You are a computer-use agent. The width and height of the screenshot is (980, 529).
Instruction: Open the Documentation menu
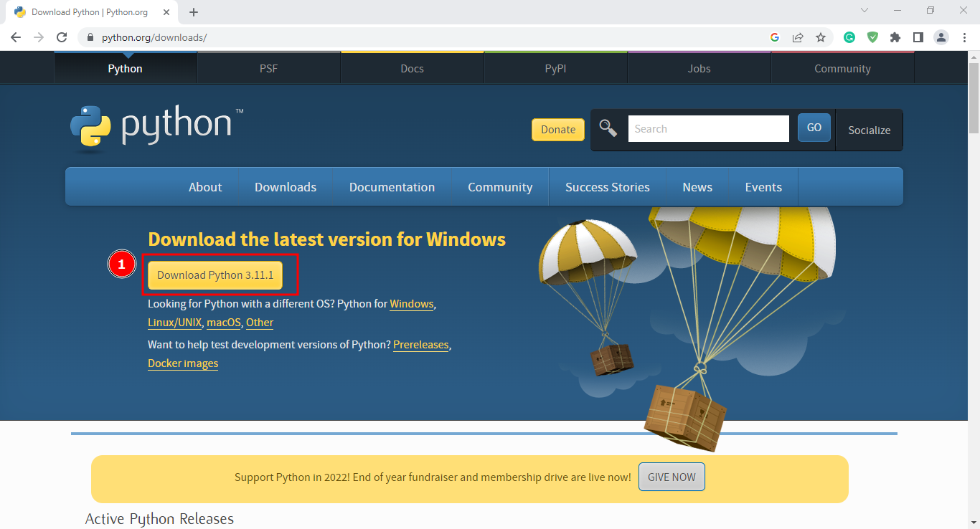pyautogui.click(x=392, y=187)
